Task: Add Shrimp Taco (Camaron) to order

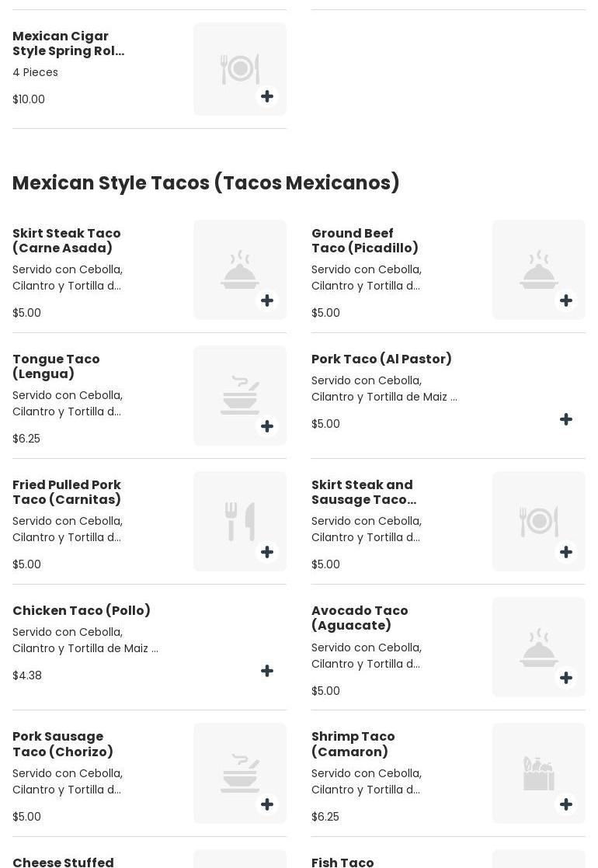Action: pos(566,804)
